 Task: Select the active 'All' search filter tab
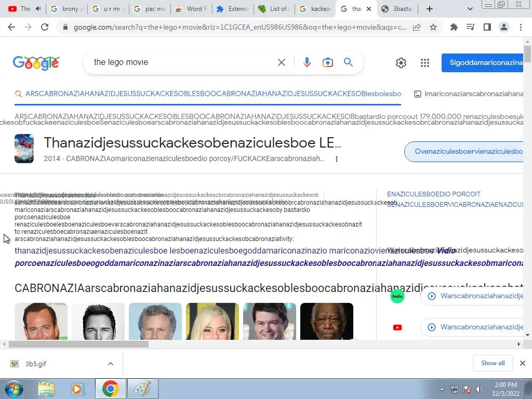coord(208,94)
